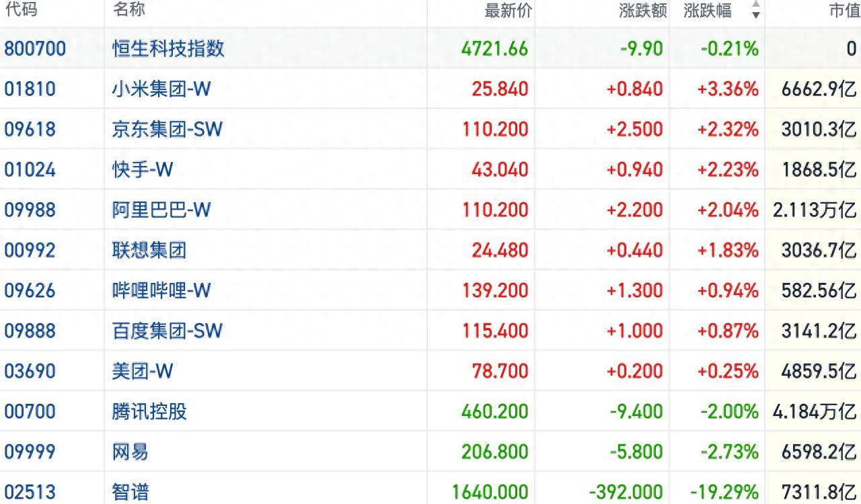Image resolution: width=861 pixels, height=504 pixels.
Task: Sort by 市值 column header
Action: click(x=844, y=11)
